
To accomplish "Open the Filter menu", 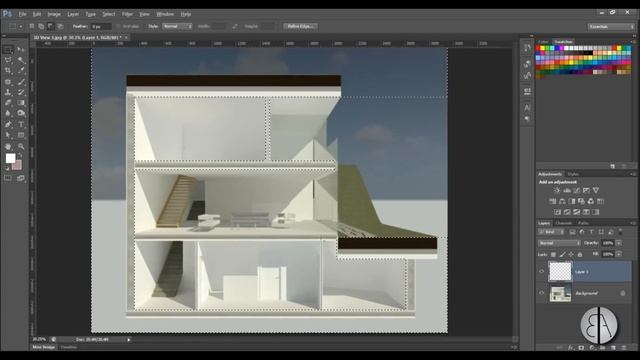I will point(127,14).
